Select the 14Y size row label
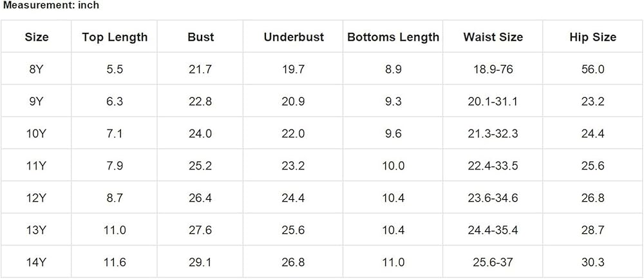644x279 pixels. pos(37,262)
